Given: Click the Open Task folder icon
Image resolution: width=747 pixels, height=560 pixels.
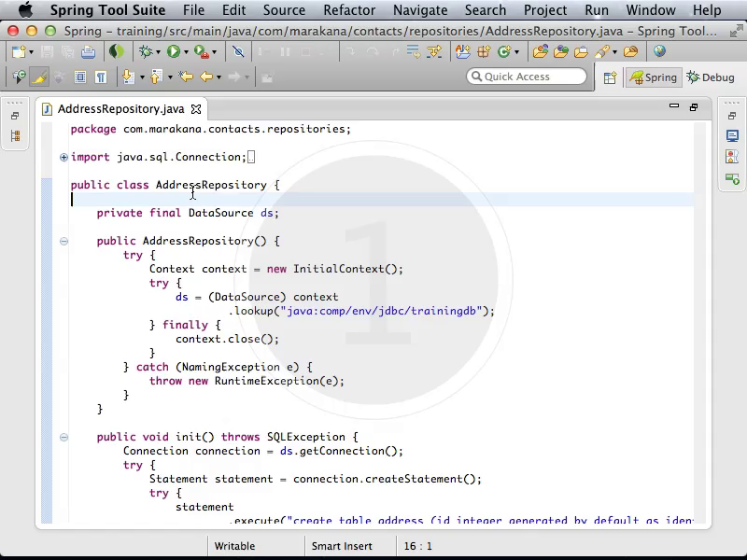Looking at the screenshot, I should point(561,51).
